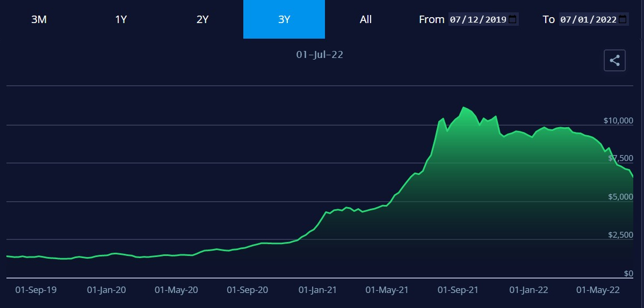
Task: Click the 01-Jul-22 date label
Action: (320, 55)
